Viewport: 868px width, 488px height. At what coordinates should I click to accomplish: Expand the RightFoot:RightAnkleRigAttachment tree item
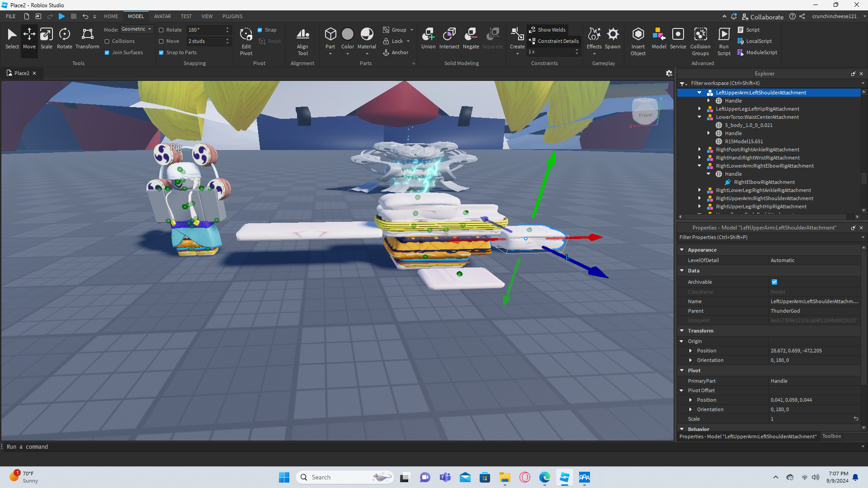coord(699,150)
